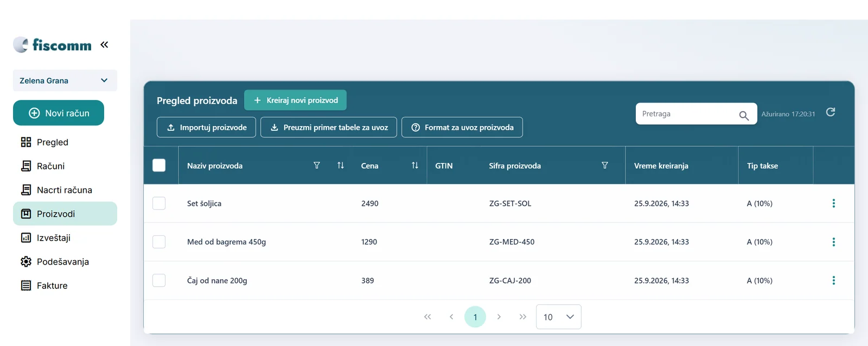This screenshot has width=868, height=346.
Task: Expand the rows-per-page dropdown showing 10
Action: click(x=559, y=317)
